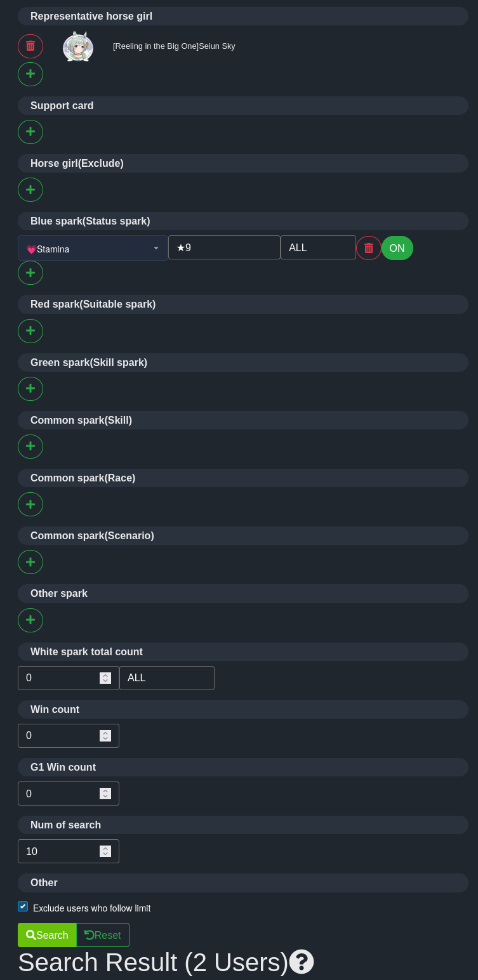Add a support card filter
478x980 pixels.
point(30,132)
